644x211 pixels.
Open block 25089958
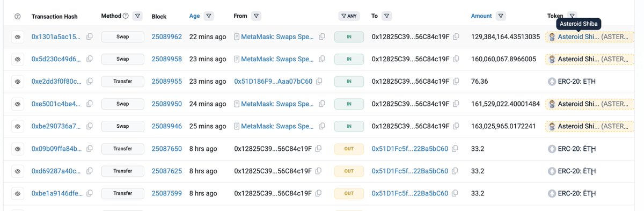pyautogui.click(x=167, y=59)
